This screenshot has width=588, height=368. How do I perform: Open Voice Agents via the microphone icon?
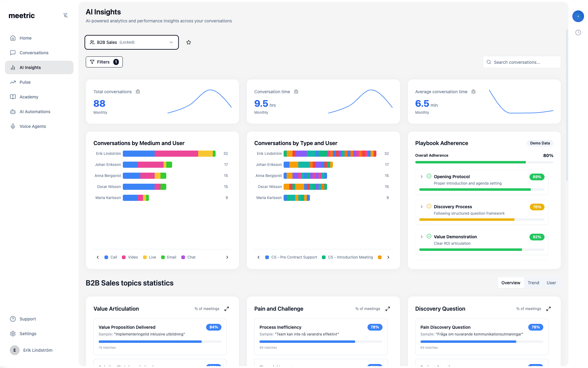pyautogui.click(x=13, y=126)
